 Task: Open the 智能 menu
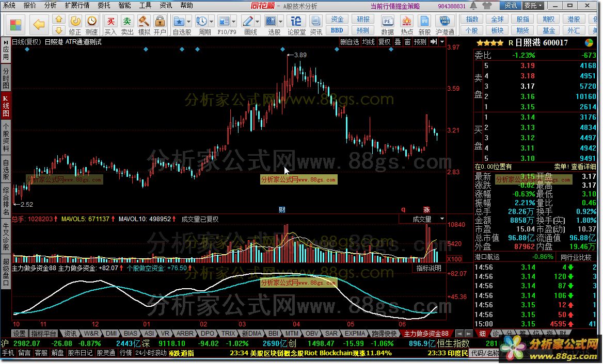pyautogui.click(x=124, y=5)
